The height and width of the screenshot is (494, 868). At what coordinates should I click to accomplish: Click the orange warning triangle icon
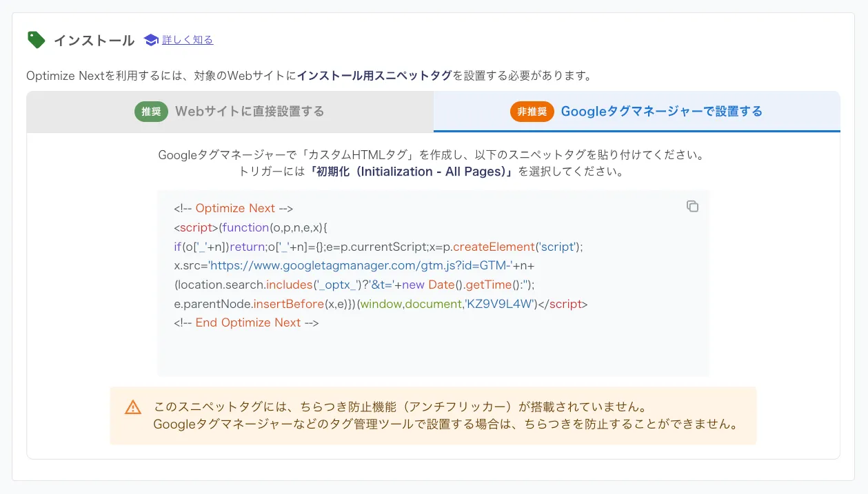tap(133, 407)
